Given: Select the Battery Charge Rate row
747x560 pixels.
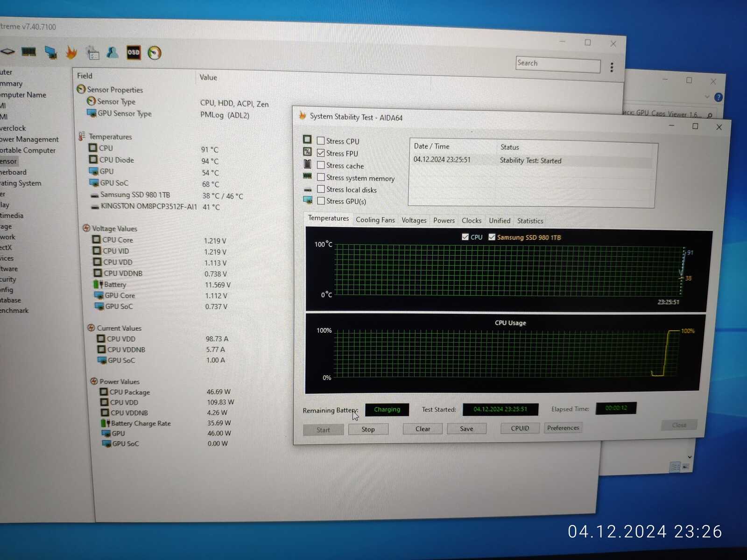Looking at the screenshot, I should click(166, 423).
